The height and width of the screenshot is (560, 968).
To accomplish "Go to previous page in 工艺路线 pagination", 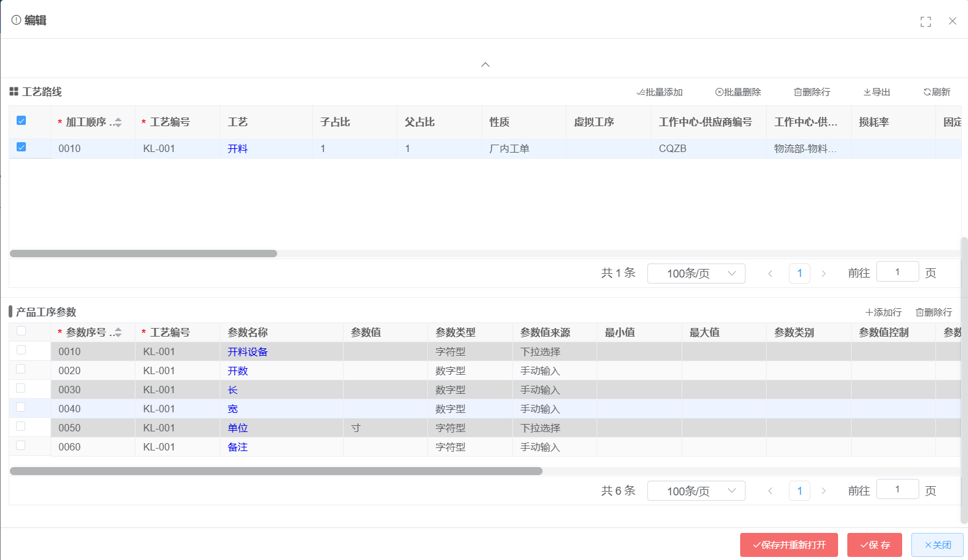I will click(770, 273).
